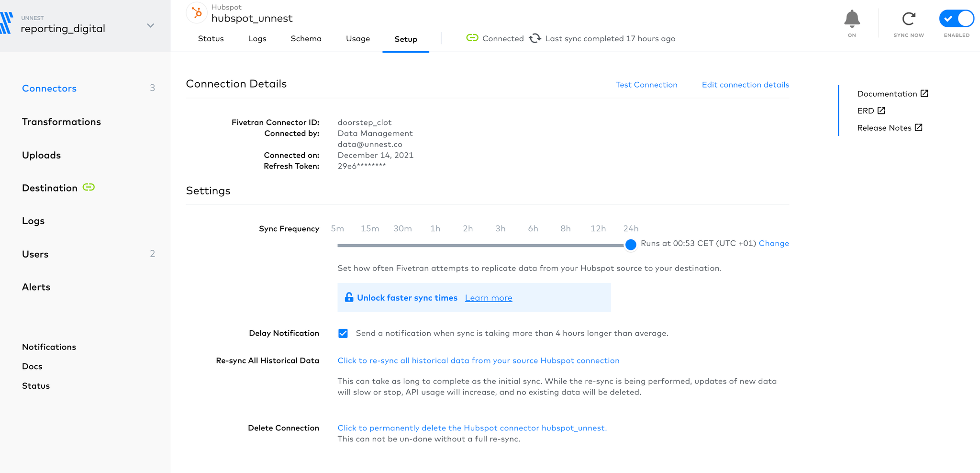Screen dimensions: 980x473
Task: Click Learn more link
Action: tap(489, 298)
